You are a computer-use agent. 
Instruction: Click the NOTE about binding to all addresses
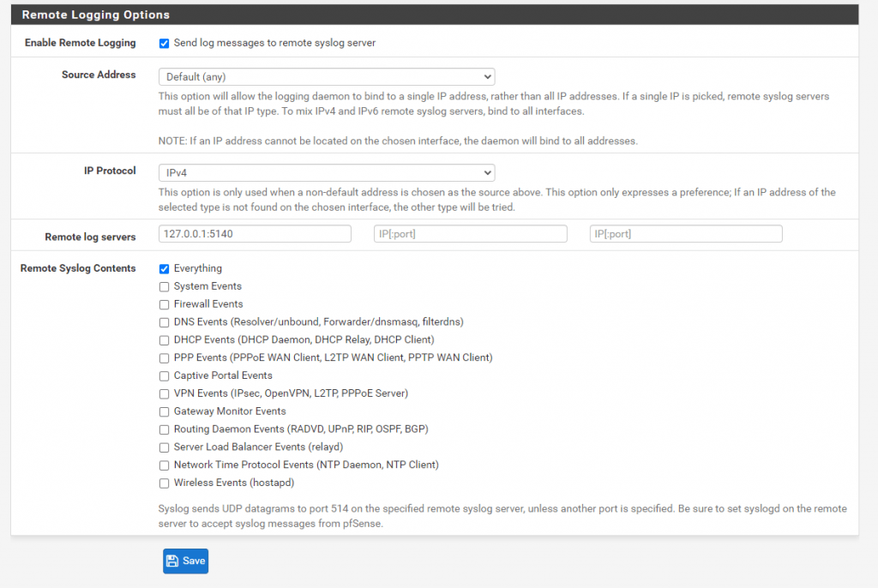(x=398, y=141)
